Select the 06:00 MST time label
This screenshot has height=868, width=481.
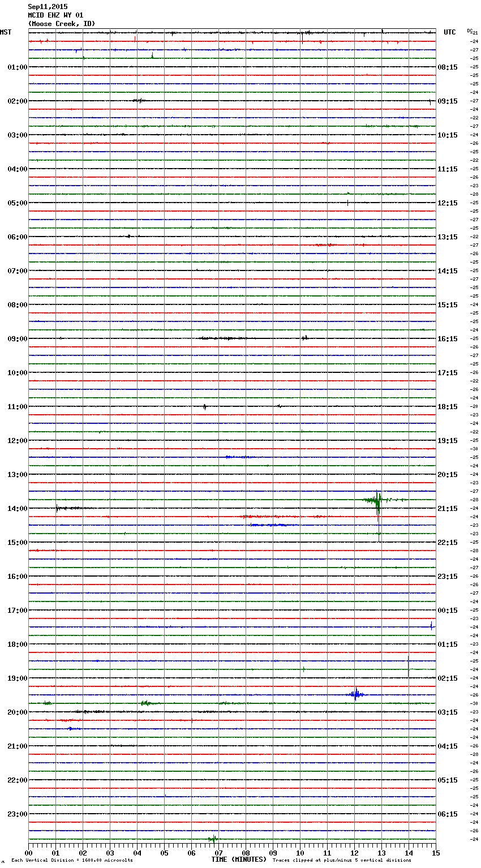coord(18,237)
